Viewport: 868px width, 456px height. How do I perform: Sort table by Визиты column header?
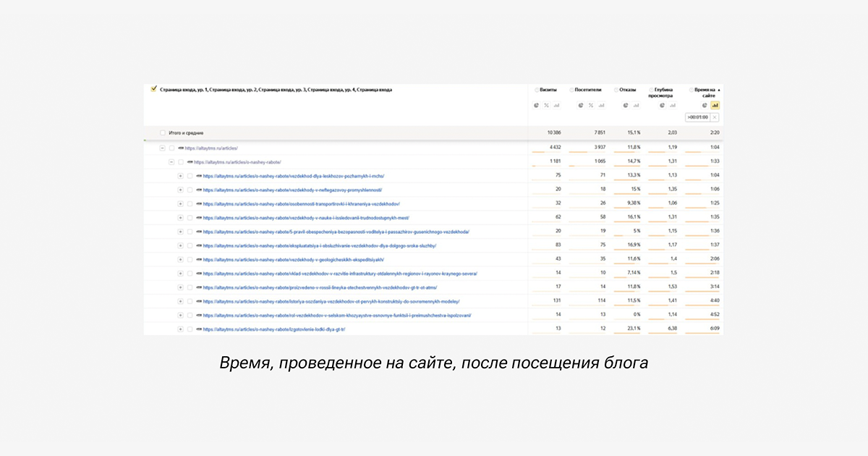[x=549, y=90]
